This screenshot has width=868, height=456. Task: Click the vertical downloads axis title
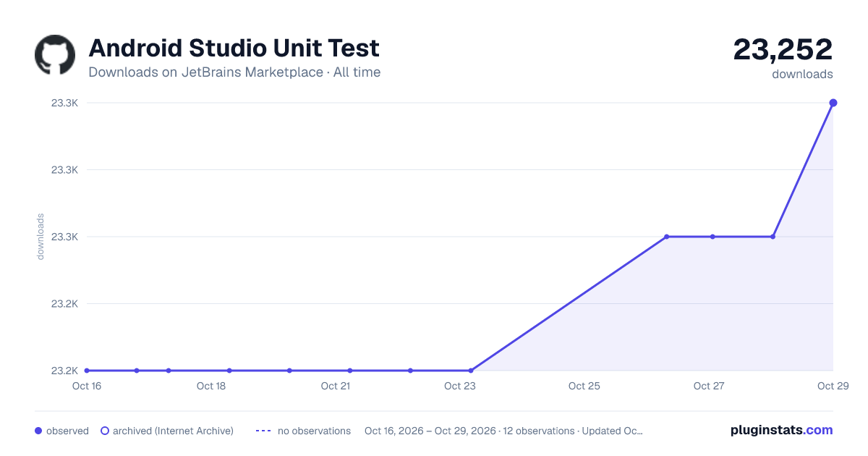tap(41, 237)
